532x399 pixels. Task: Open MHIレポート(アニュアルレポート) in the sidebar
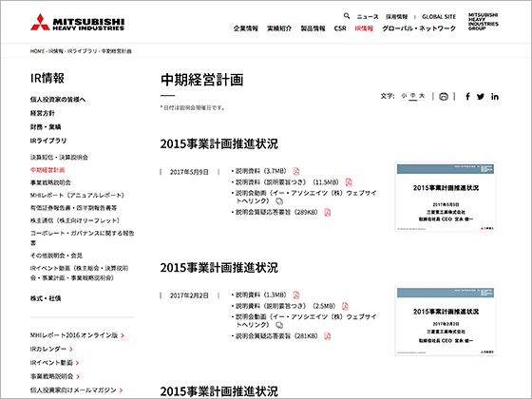[x=77, y=196]
